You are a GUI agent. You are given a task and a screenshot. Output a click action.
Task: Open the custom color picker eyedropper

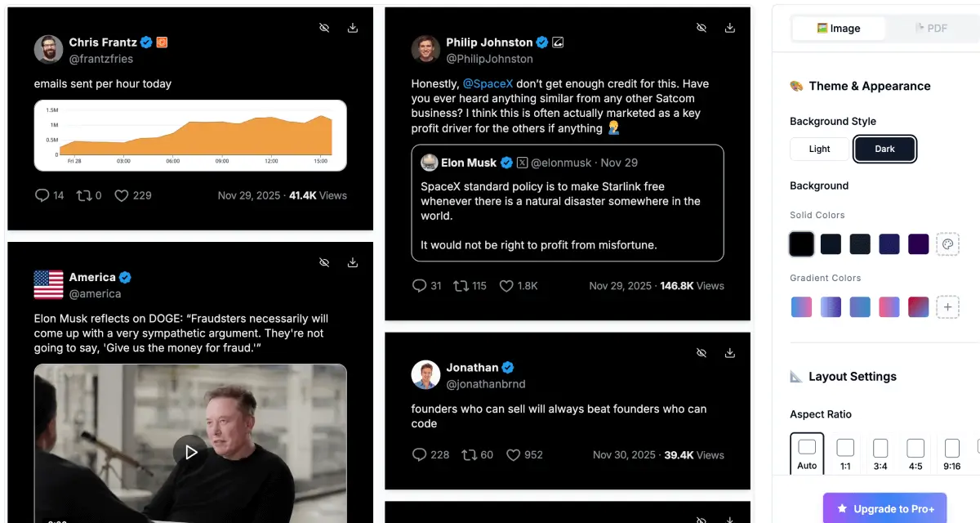pos(947,244)
